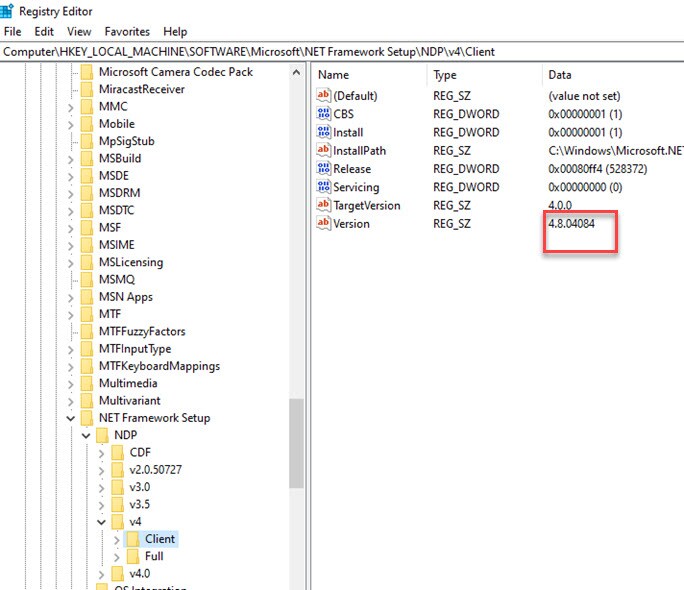Click the MMC folder icon
Image resolution: width=684 pixels, height=590 pixels.
click(87, 106)
